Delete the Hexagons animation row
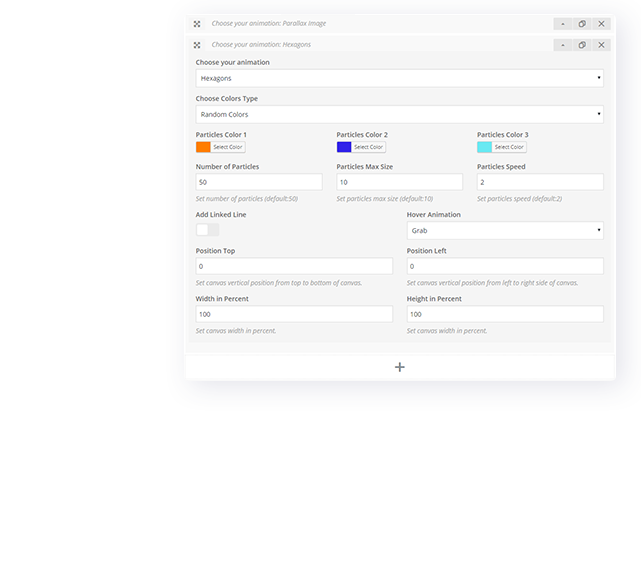 point(601,45)
